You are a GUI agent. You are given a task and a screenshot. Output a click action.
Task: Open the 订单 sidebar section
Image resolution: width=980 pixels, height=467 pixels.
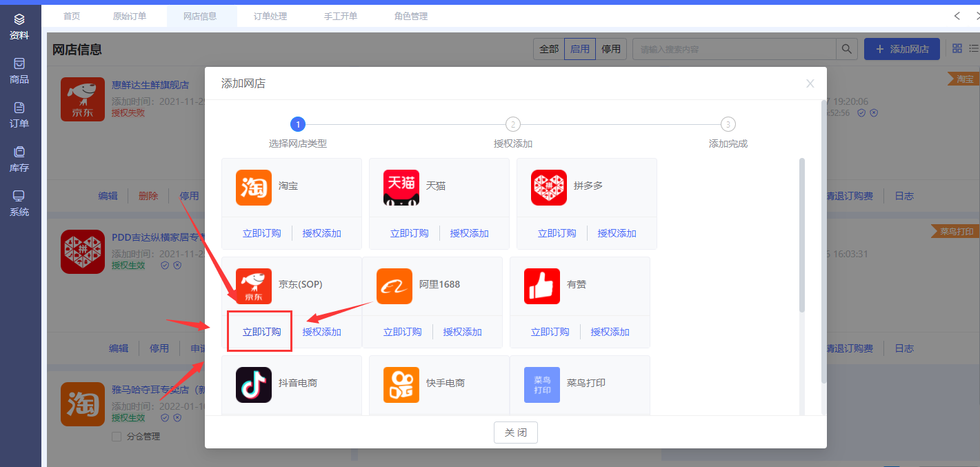pos(19,115)
